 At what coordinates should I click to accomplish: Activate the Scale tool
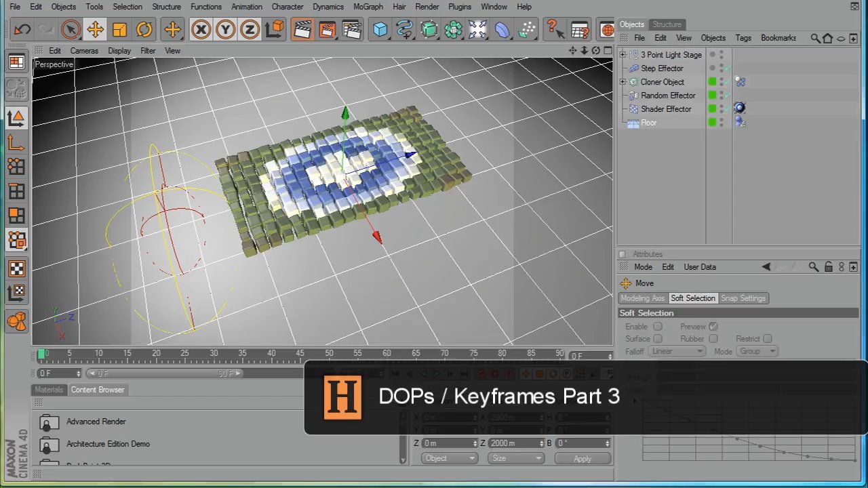[119, 29]
